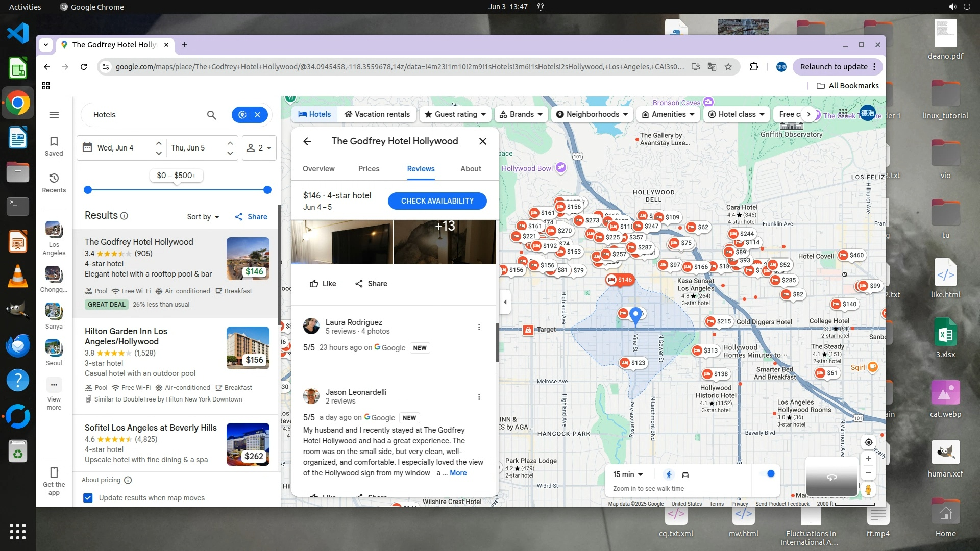
Task: Click the search magnifier icon
Action: (211, 115)
